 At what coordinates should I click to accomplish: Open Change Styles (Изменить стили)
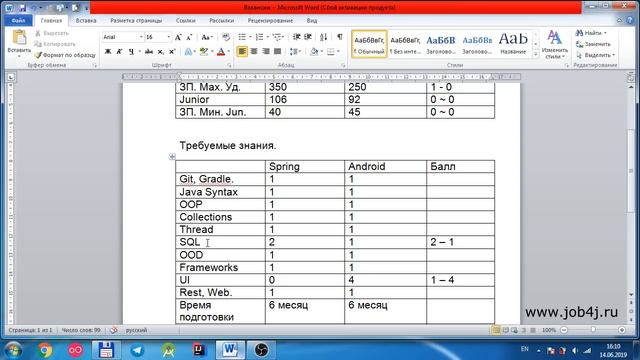[554, 44]
